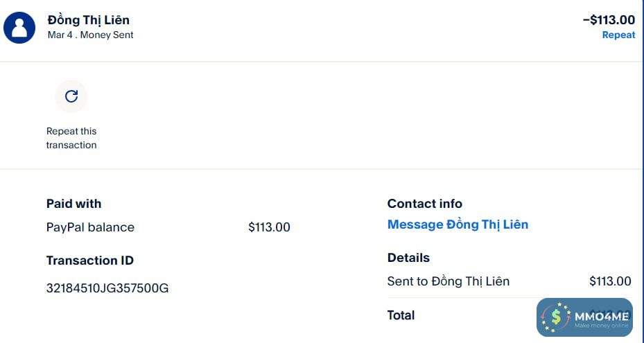Open the Message Đồng Thị Liên link

coord(458,225)
